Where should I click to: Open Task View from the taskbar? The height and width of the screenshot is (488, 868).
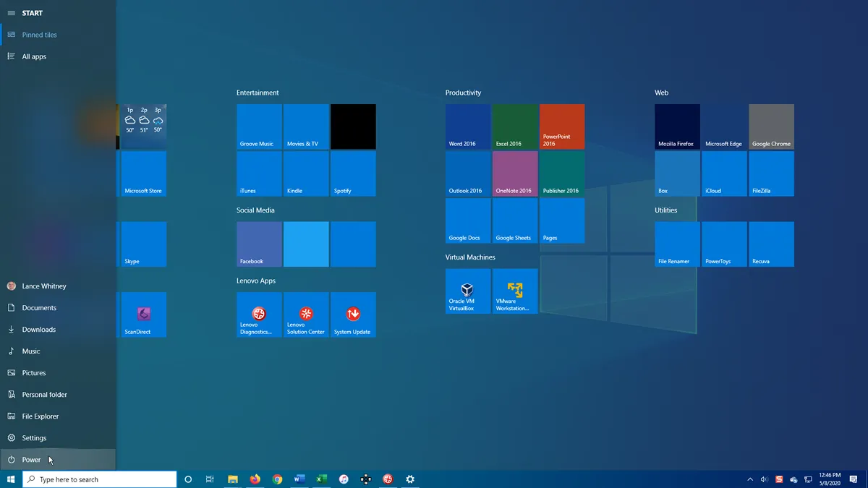click(210, 479)
